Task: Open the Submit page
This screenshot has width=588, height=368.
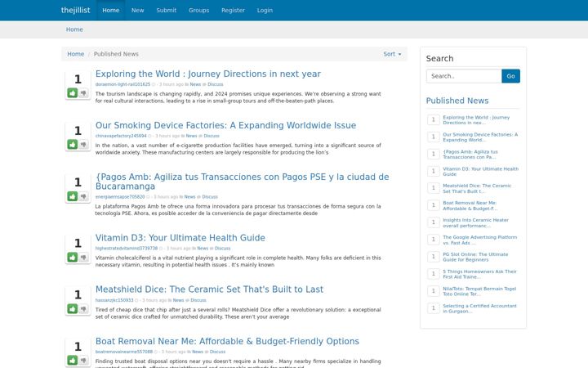Action: coord(166,10)
